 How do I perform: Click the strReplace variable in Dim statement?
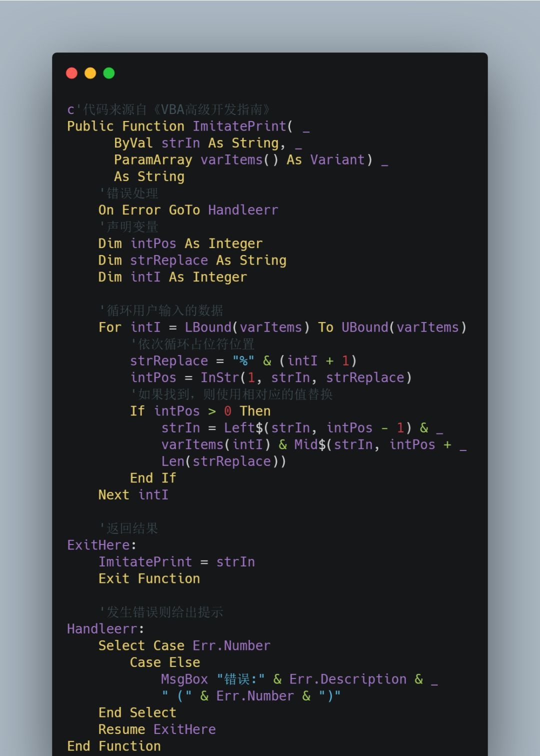click(169, 260)
